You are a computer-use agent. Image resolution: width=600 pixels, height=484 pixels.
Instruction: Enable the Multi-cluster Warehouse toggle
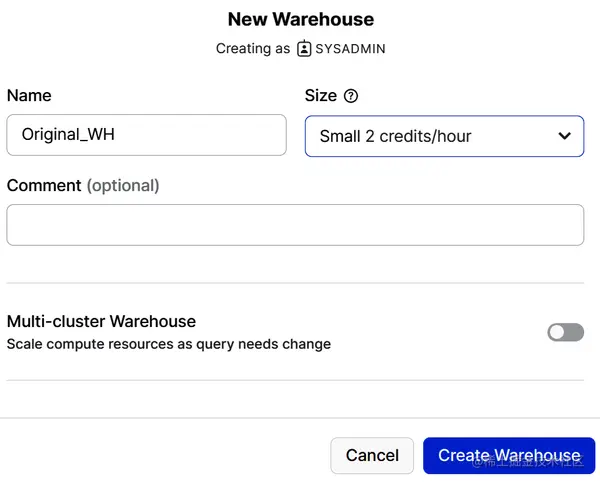(565, 332)
